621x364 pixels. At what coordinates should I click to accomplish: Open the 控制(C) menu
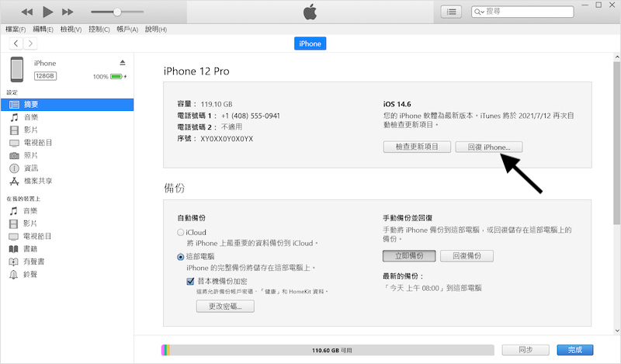[99, 29]
